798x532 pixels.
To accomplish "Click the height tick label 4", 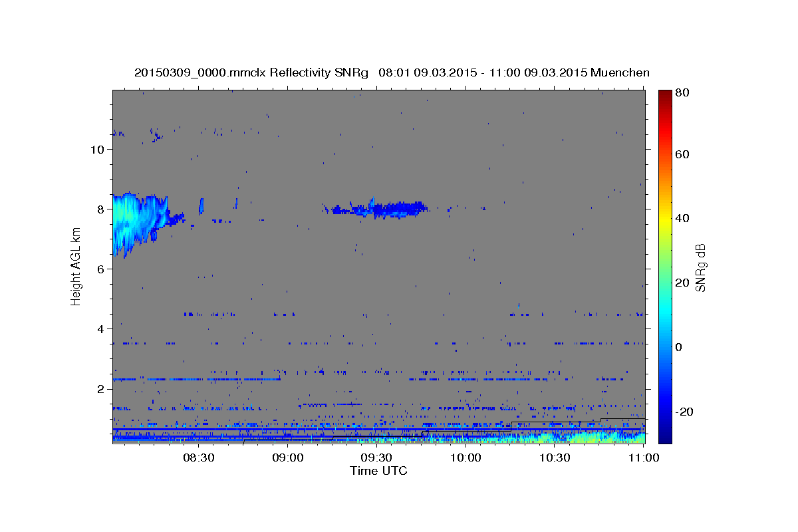I will pos(101,329).
